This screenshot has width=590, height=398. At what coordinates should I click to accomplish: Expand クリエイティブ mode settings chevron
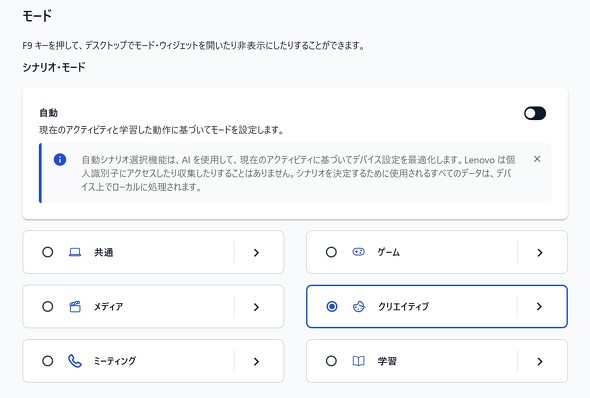pyautogui.click(x=539, y=307)
